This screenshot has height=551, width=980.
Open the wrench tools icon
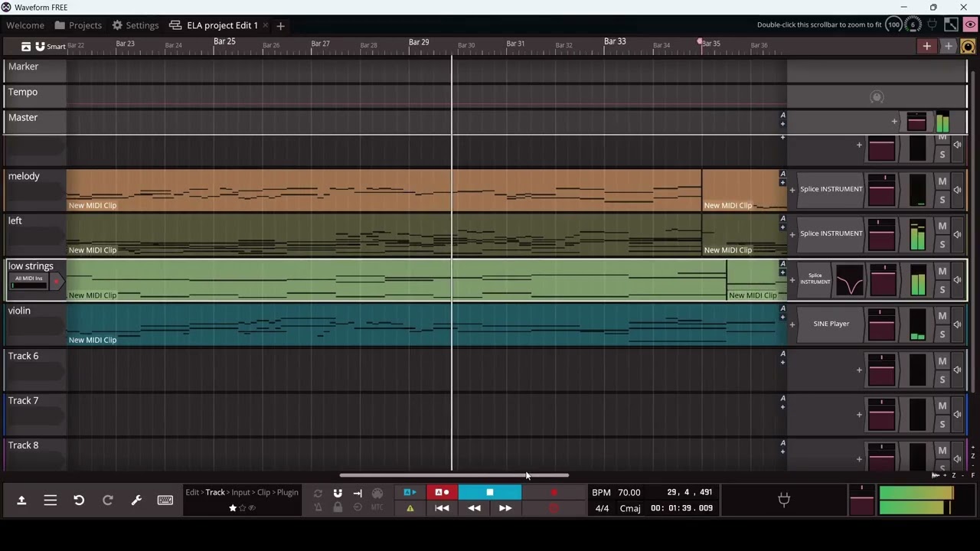tap(136, 500)
